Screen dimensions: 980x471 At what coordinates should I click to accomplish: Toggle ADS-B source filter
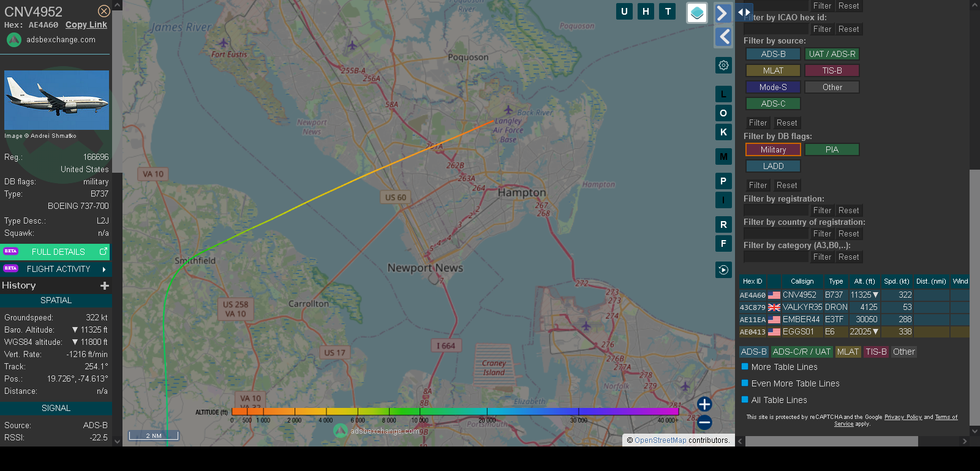773,54
